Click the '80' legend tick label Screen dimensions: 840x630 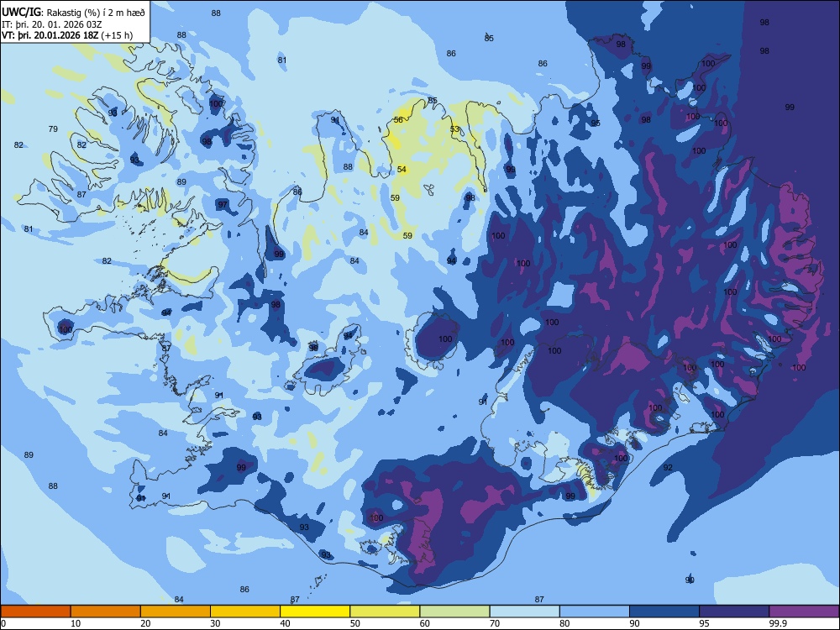564,623
